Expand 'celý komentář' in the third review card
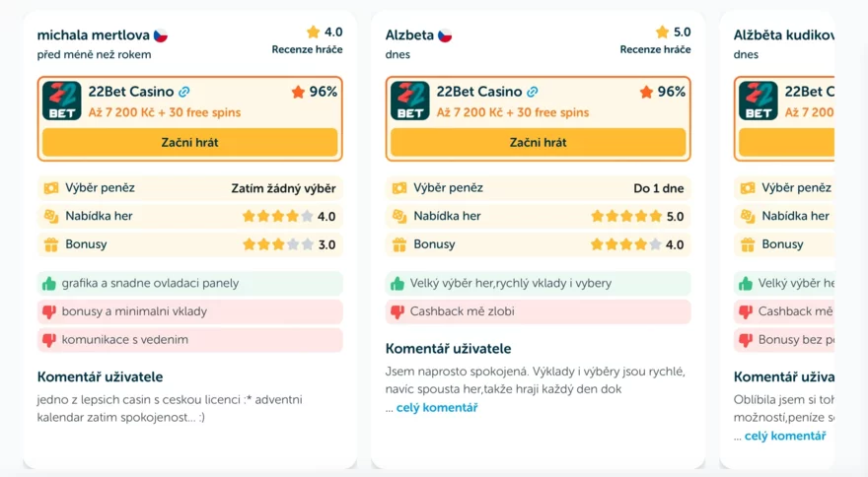 (x=785, y=436)
